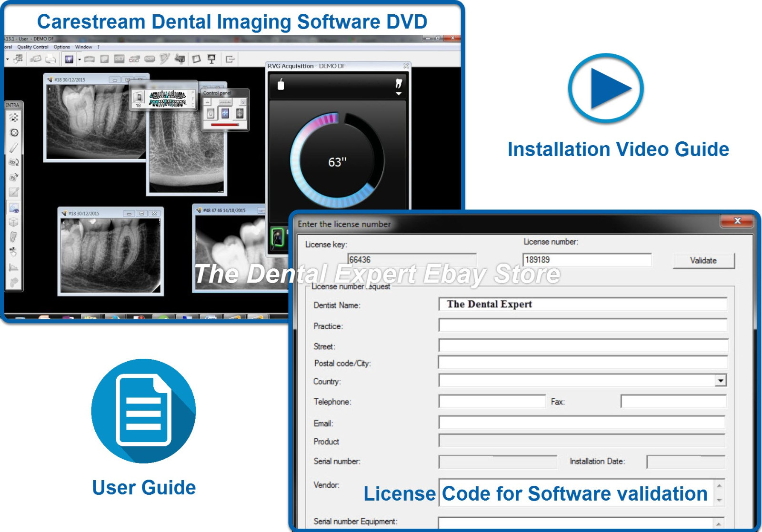The image size is (762, 532).
Task: Click the Email input field
Action: pos(582,423)
